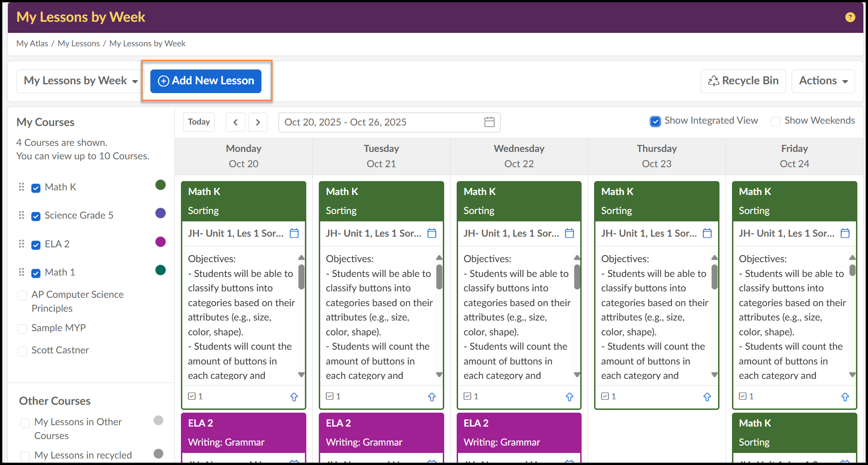Click calendar icon on Monday Math K lesson
This screenshot has height=465, width=868.
[x=294, y=233]
